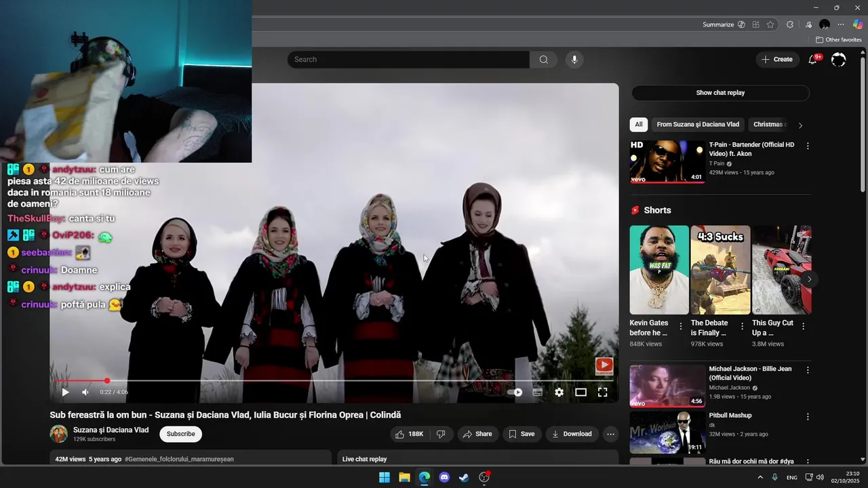Click the #Gemenele_folclorului_maramureșean hashtag
This screenshot has height=488, width=868.
coord(179,459)
